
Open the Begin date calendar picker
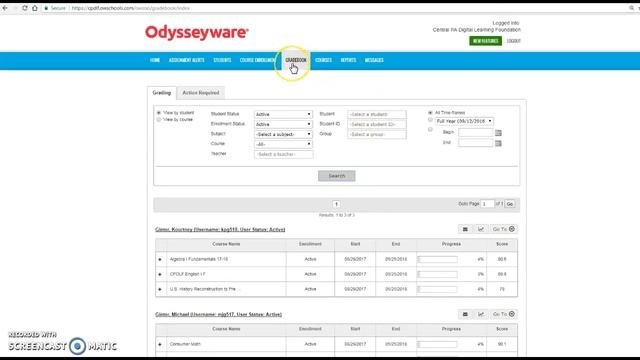(x=498, y=133)
